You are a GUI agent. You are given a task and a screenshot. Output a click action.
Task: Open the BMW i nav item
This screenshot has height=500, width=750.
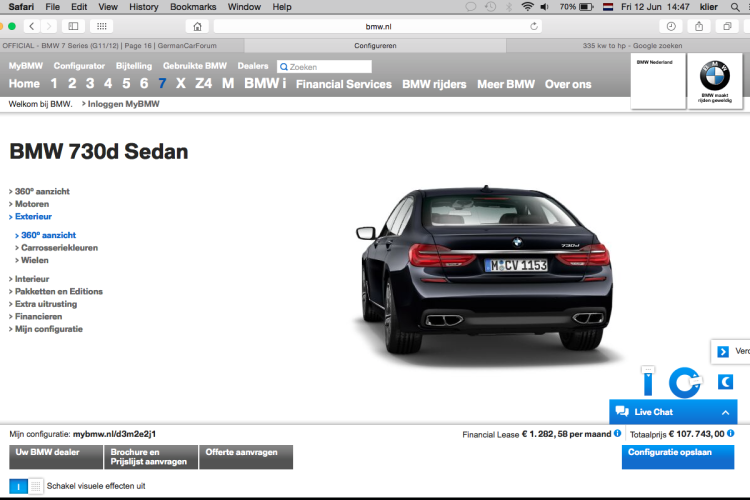pyautogui.click(x=265, y=83)
